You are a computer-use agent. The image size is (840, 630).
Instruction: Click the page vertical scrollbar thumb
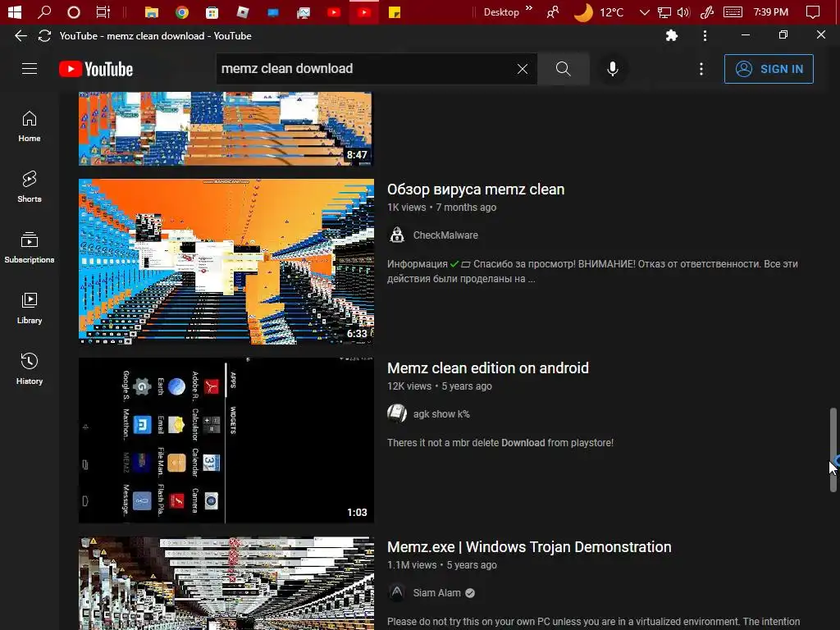point(833,450)
